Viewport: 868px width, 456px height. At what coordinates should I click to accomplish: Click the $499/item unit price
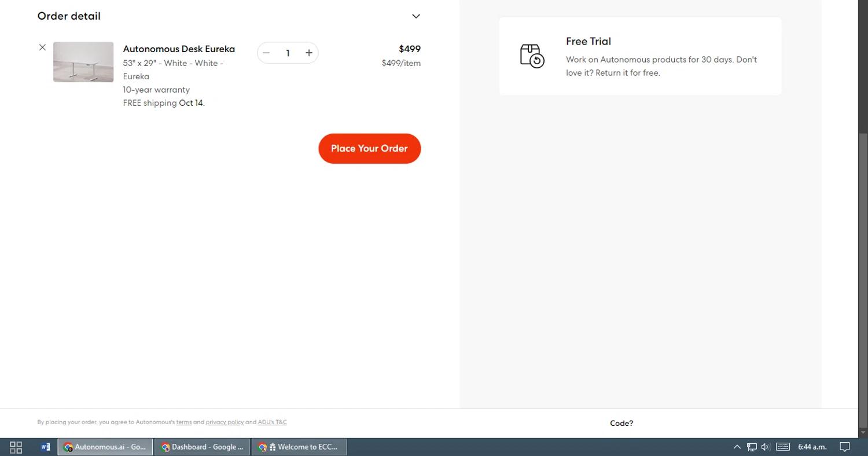401,63
